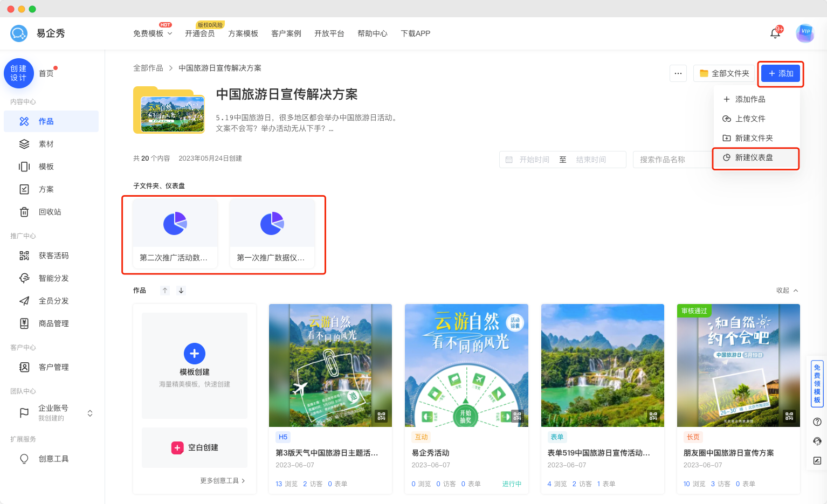This screenshot has width=827, height=504.
Task: Expand the 免费模板 dropdown menu
Action: pos(153,33)
